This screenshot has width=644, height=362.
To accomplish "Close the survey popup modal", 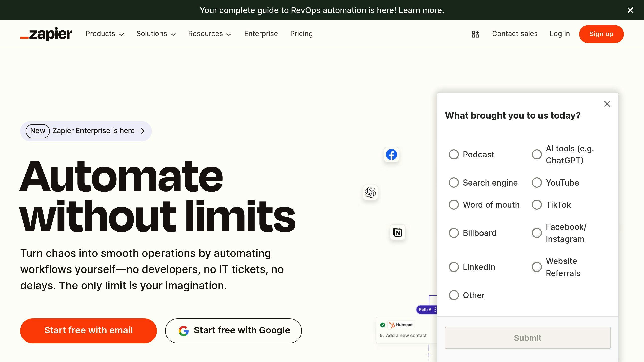I will point(607,104).
